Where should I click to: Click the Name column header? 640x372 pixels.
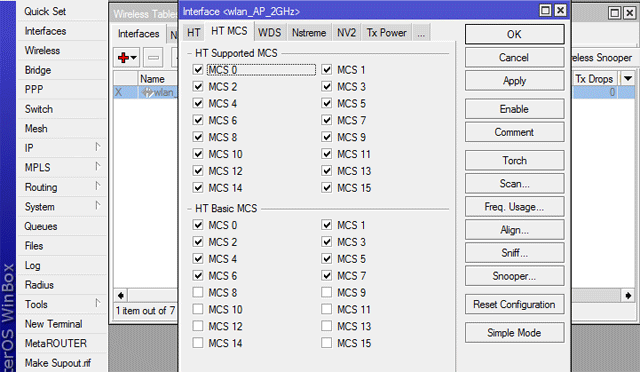[x=158, y=78]
